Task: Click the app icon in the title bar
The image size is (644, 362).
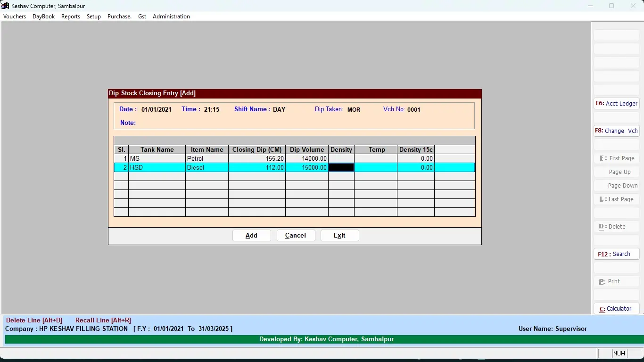Action: [6, 6]
